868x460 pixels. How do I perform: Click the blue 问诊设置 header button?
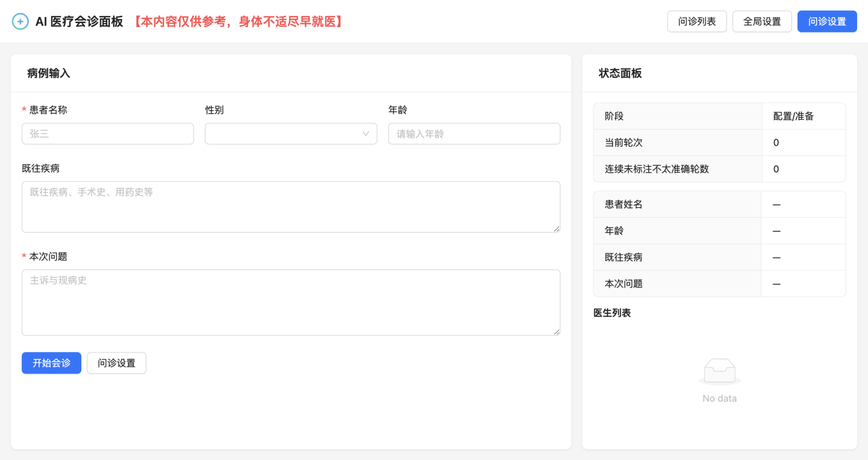pyautogui.click(x=827, y=21)
